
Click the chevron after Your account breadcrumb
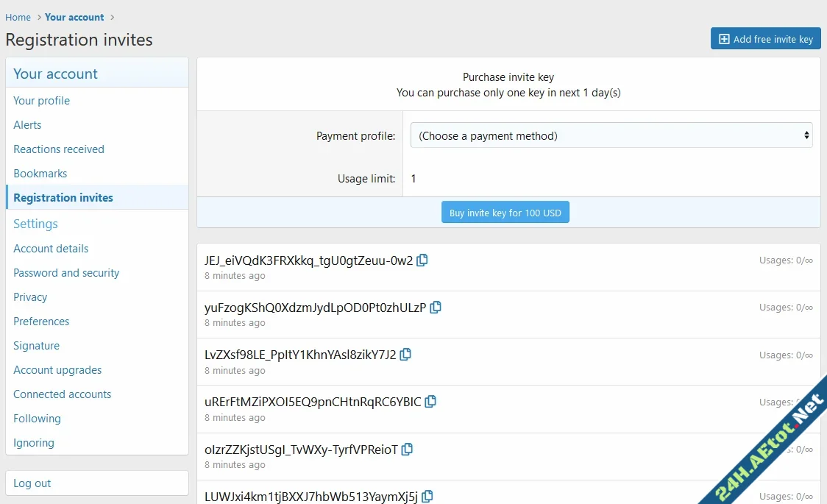coord(111,17)
